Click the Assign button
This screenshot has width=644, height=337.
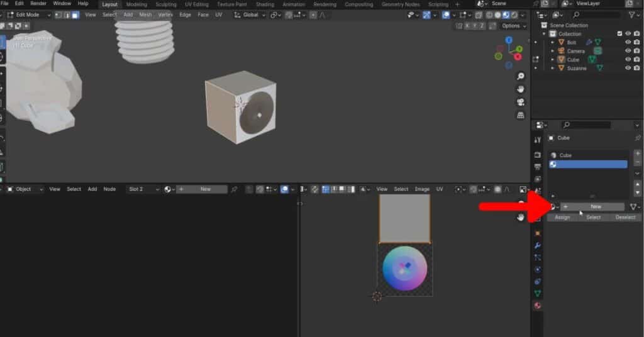[562, 218]
